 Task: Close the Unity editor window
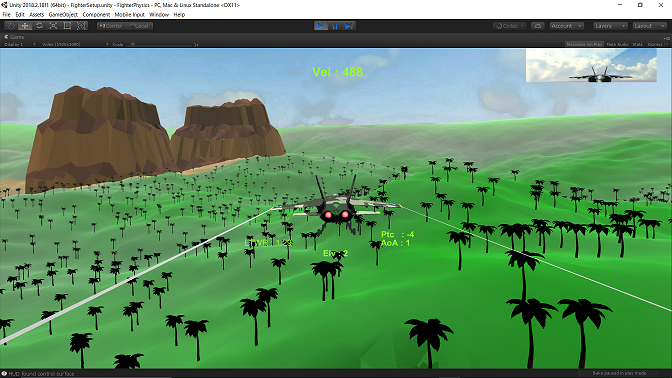coord(660,5)
